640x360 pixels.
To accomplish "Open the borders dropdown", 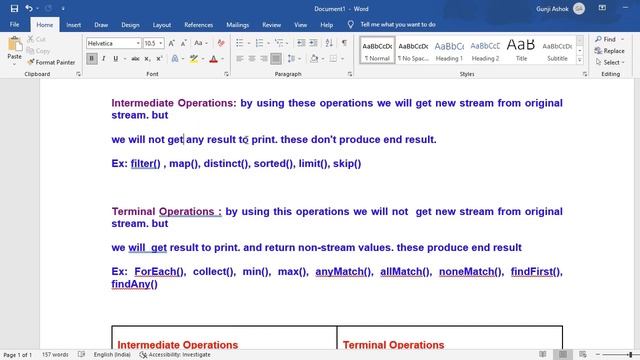I will coord(342,59).
